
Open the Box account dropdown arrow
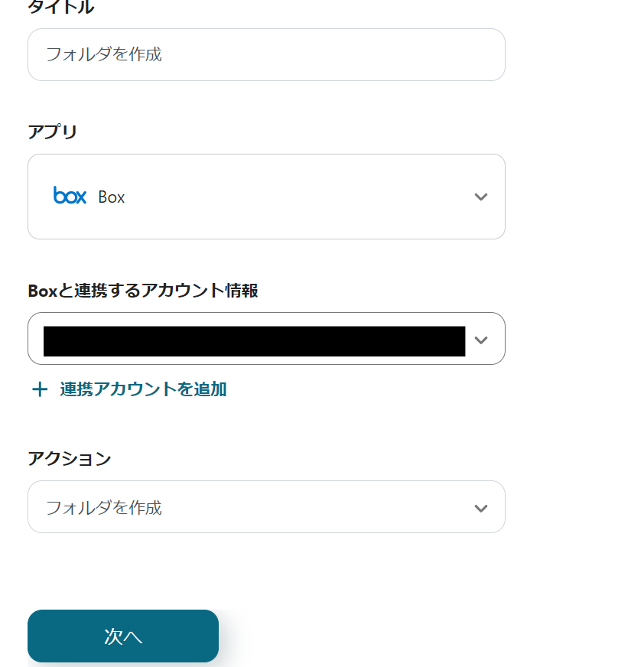click(x=480, y=340)
